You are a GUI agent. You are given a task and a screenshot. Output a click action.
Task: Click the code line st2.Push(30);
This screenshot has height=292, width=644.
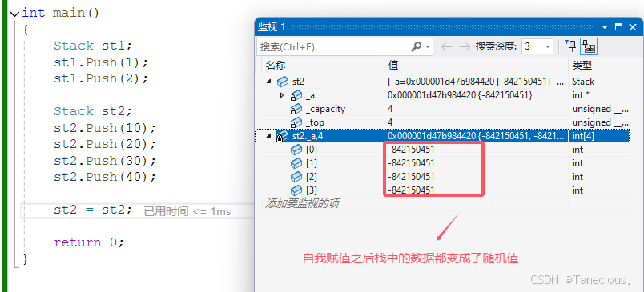[x=105, y=160]
